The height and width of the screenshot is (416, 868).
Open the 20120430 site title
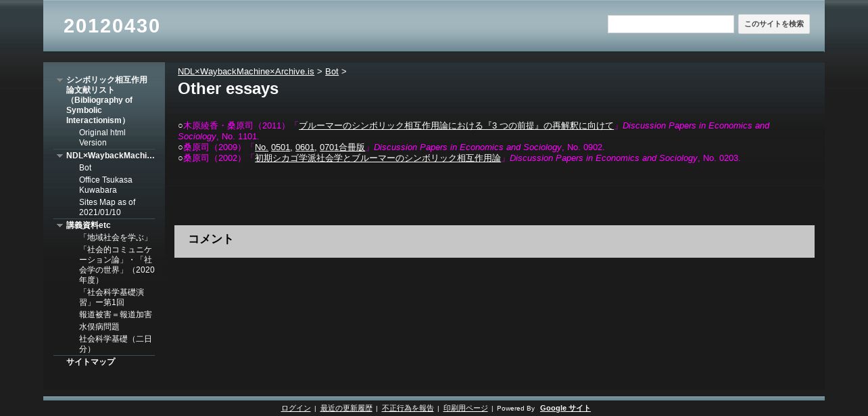[112, 26]
